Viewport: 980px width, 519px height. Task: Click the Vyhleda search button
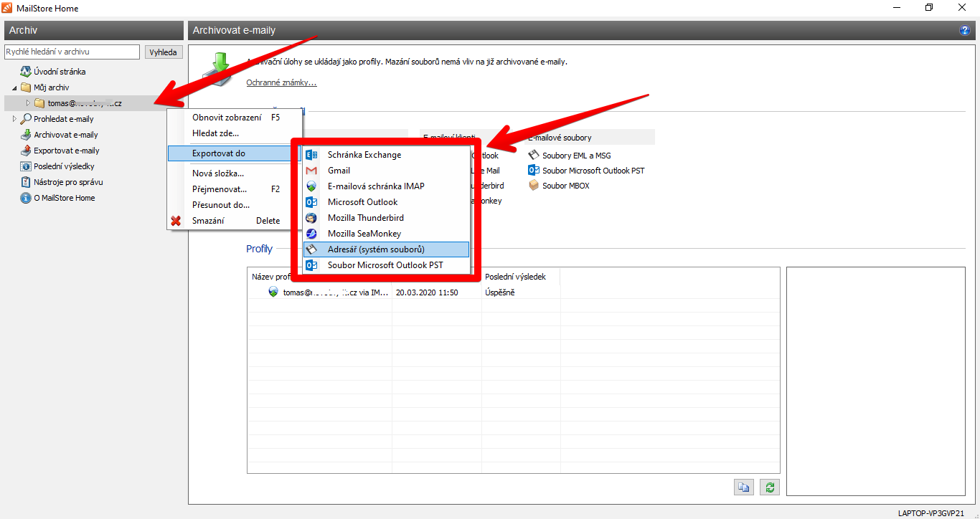point(164,52)
